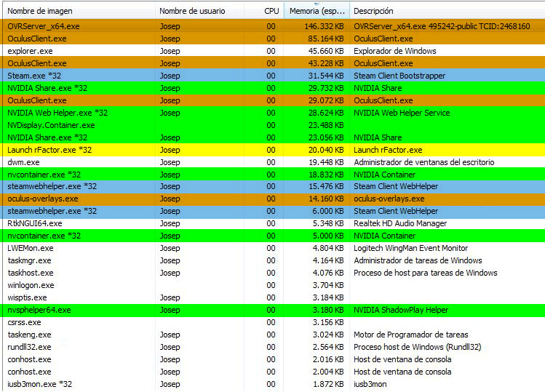The image size is (545, 392).
Task: Select NVIDIA Web Helper.exe *32 process
Action: point(274,113)
